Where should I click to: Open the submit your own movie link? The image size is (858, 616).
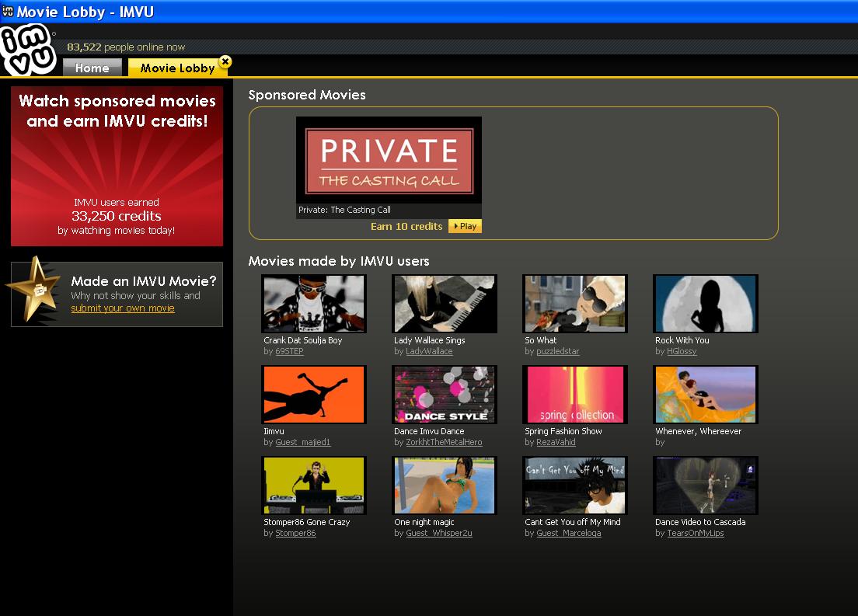(x=123, y=308)
